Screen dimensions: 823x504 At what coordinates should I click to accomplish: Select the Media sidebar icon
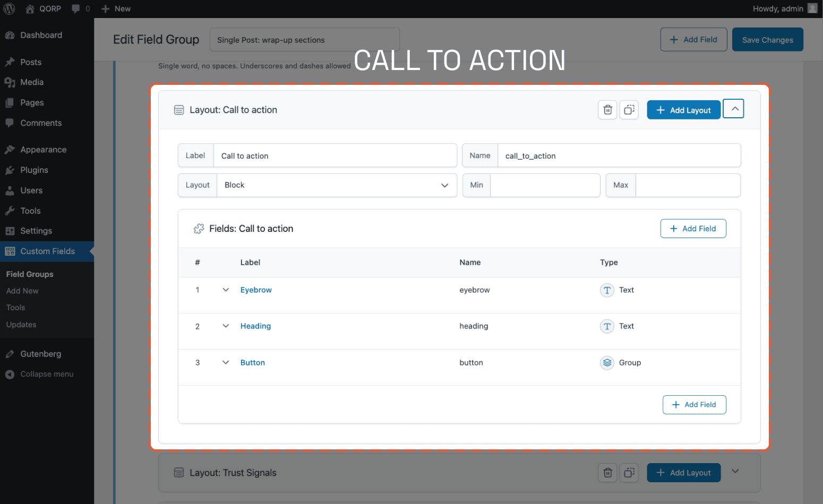[10, 82]
